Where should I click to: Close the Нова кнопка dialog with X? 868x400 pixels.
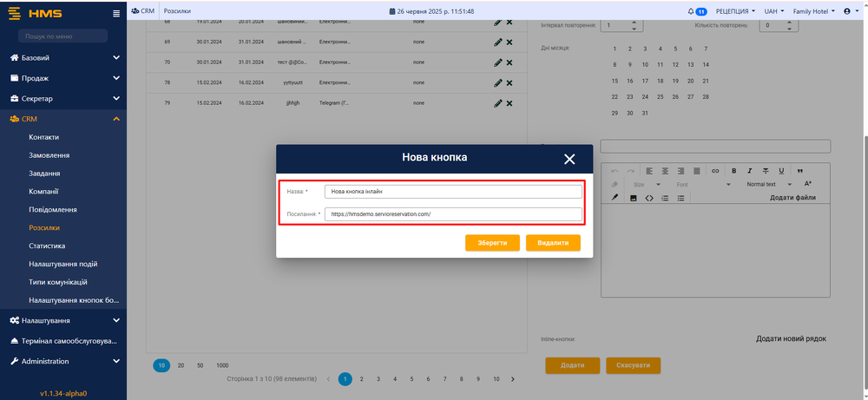569,159
